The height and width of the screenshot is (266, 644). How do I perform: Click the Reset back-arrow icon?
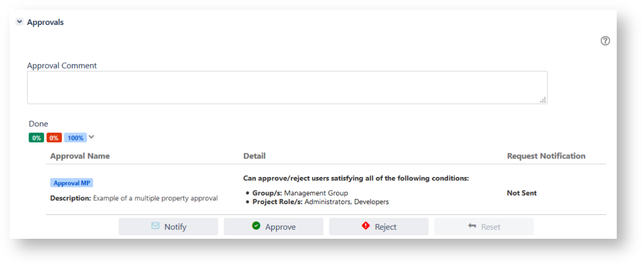point(472,226)
